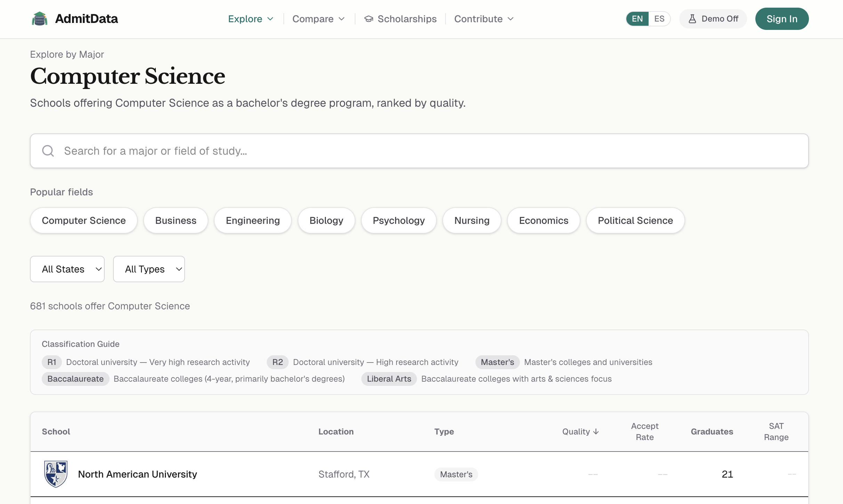Switch language to ES
Viewport: 843px width, 504px height.
(659, 19)
